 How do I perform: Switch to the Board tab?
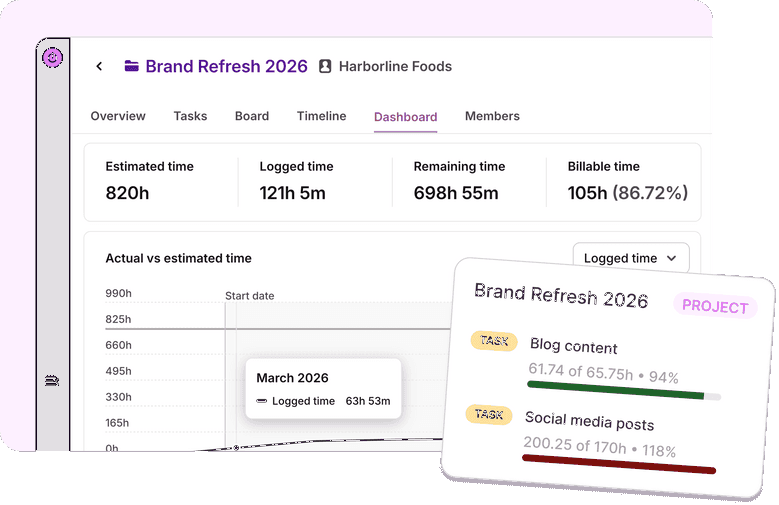[252, 116]
